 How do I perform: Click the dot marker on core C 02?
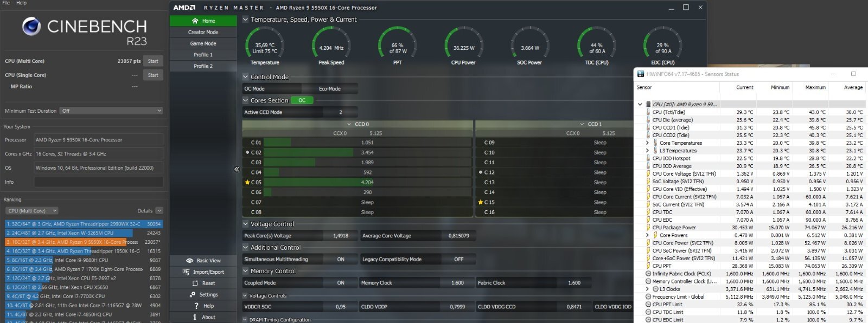tap(247, 152)
